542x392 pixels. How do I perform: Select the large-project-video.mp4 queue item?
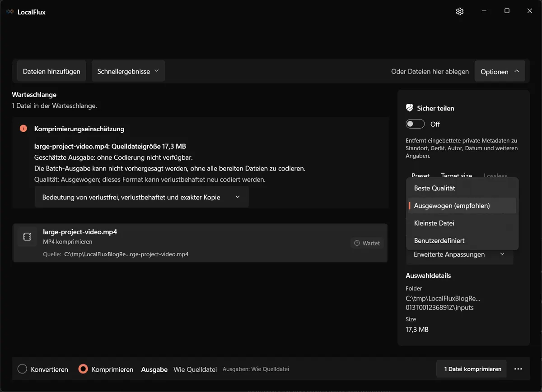[x=200, y=243]
